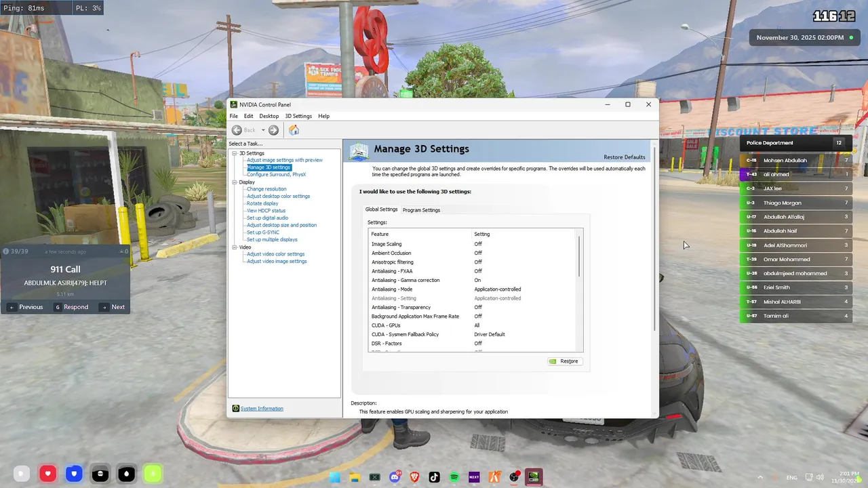Viewport: 868px width, 488px height.
Task: Open the Help menu
Action: click(324, 116)
